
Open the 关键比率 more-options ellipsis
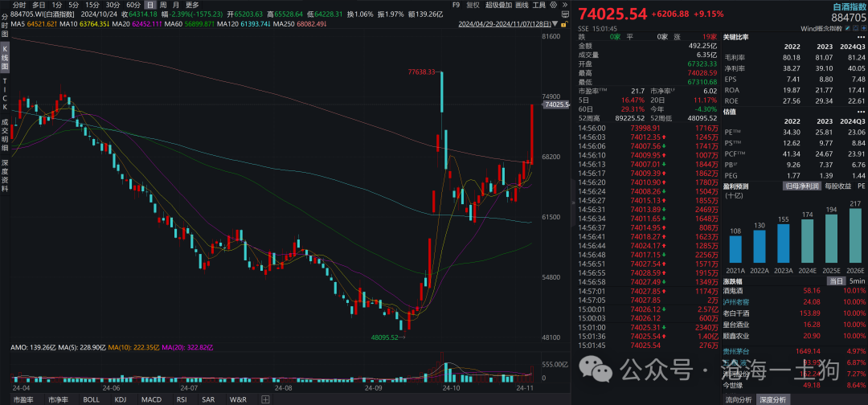pos(862,37)
